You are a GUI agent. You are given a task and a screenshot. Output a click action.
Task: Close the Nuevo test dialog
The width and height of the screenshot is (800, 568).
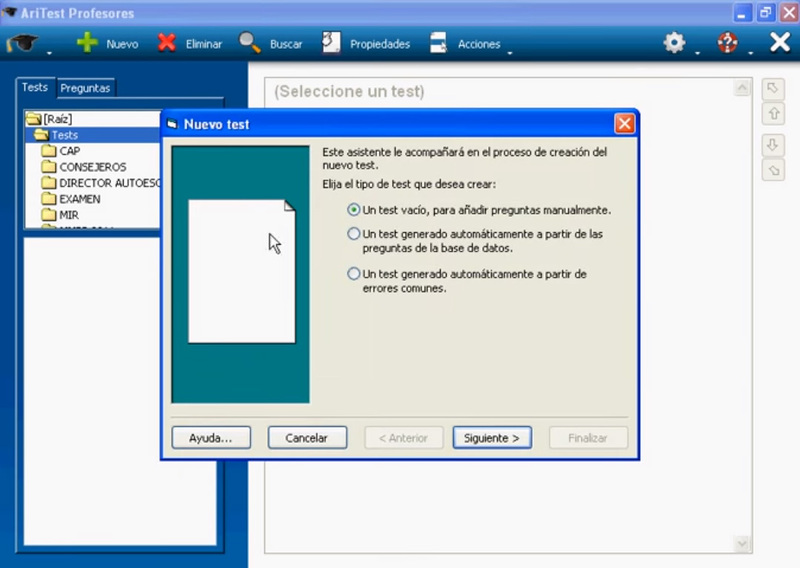tap(625, 124)
